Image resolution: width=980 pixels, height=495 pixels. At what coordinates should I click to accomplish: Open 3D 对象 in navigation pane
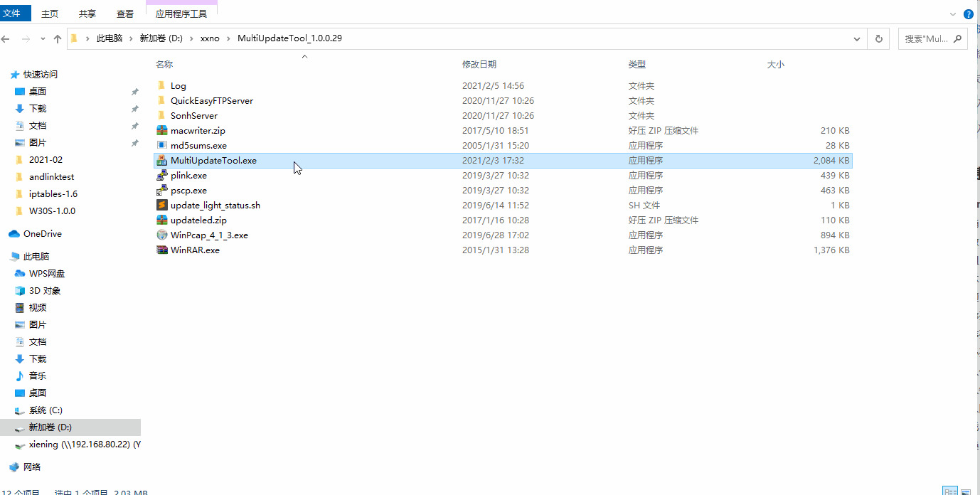click(44, 291)
